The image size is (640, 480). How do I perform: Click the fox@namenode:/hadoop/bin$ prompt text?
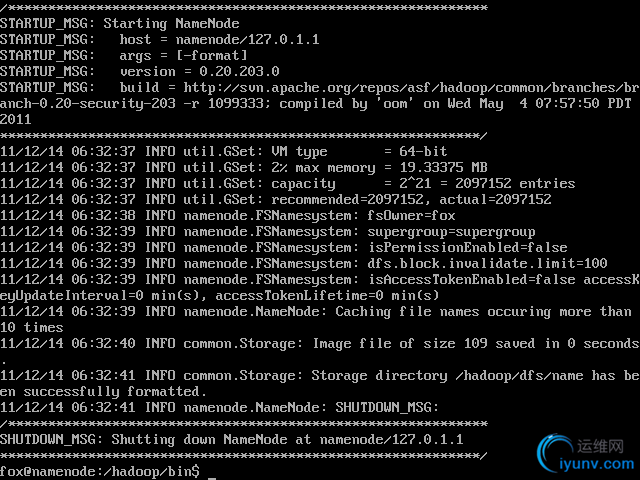click(x=100, y=470)
